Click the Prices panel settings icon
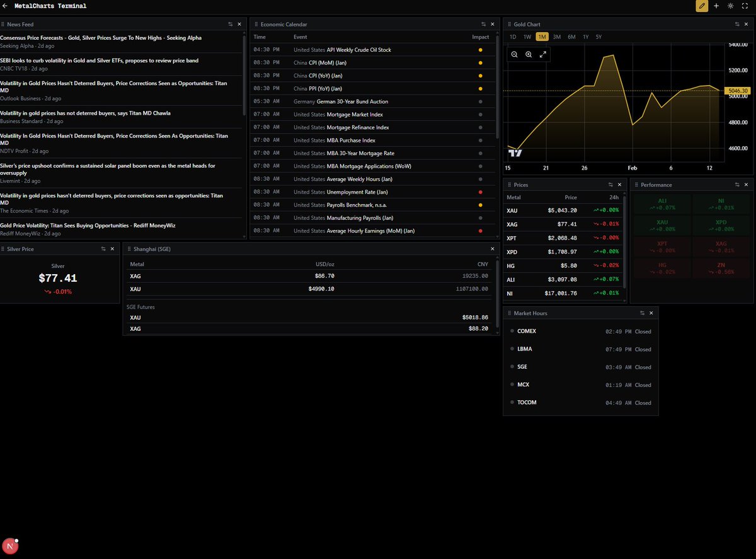The height and width of the screenshot is (559, 756). click(609, 184)
